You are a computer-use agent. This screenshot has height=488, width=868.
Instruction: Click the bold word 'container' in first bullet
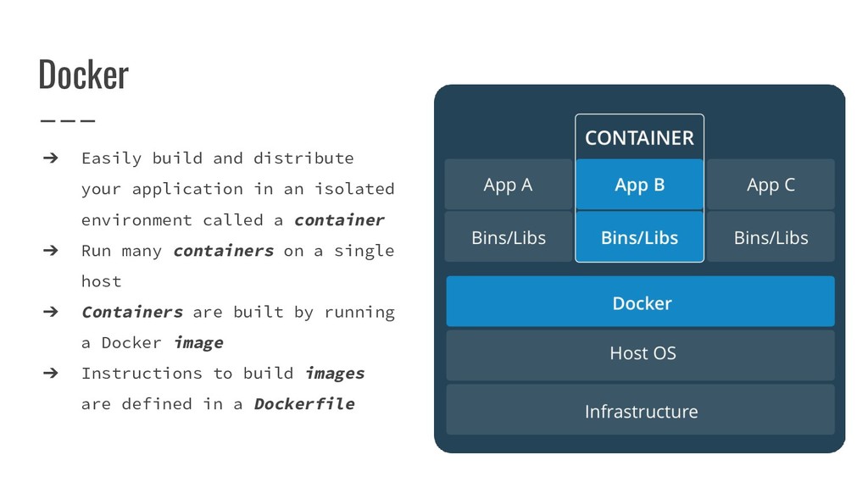[339, 220]
